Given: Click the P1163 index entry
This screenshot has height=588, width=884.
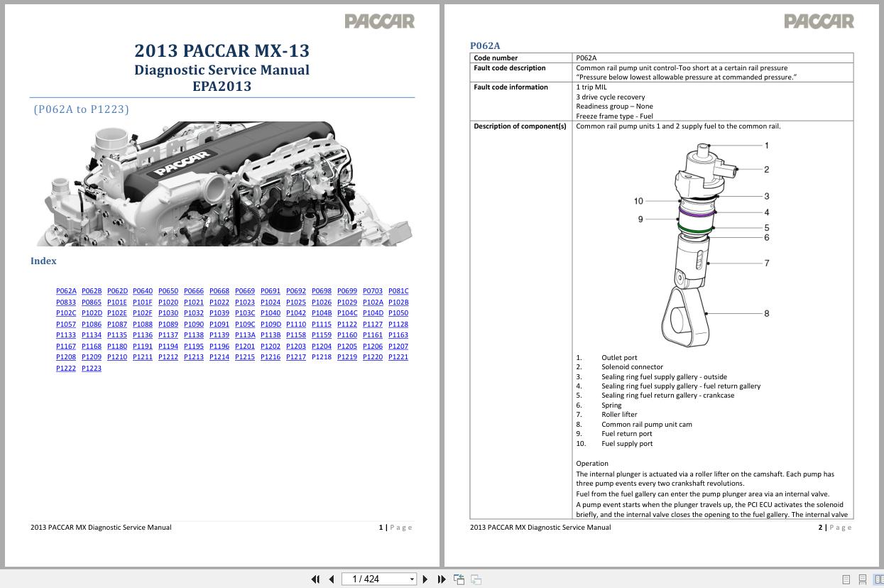Looking at the screenshot, I should click(x=398, y=335).
